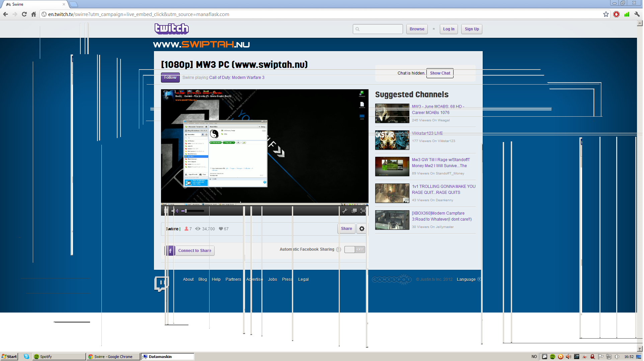
Task: Open the GameSpot logo link in footer
Action: (392, 279)
